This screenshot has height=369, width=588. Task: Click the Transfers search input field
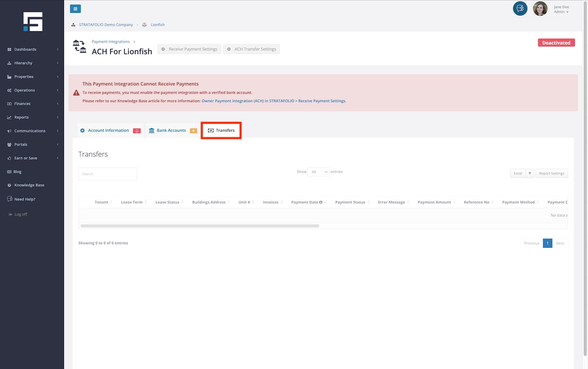(x=107, y=174)
